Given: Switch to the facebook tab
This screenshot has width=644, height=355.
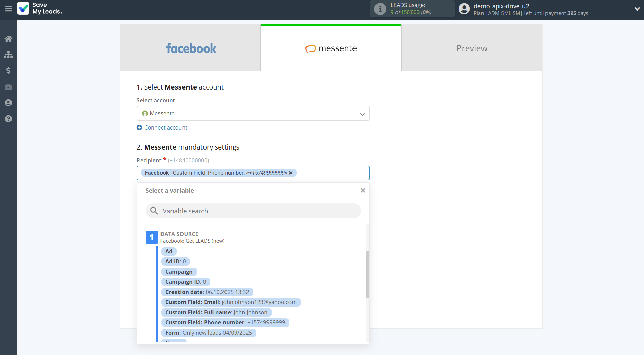Looking at the screenshot, I should (x=191, y=48).
